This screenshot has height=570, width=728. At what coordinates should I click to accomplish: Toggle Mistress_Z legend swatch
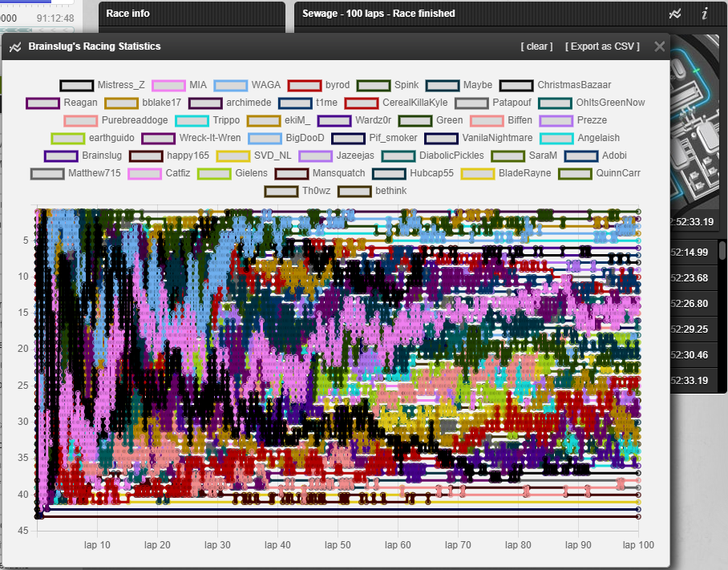click(x=77, y=86)
